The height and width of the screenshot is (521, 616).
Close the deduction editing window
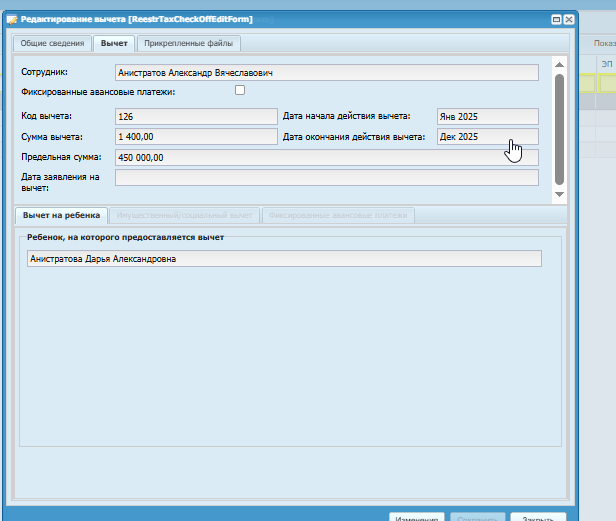[568, 19]
